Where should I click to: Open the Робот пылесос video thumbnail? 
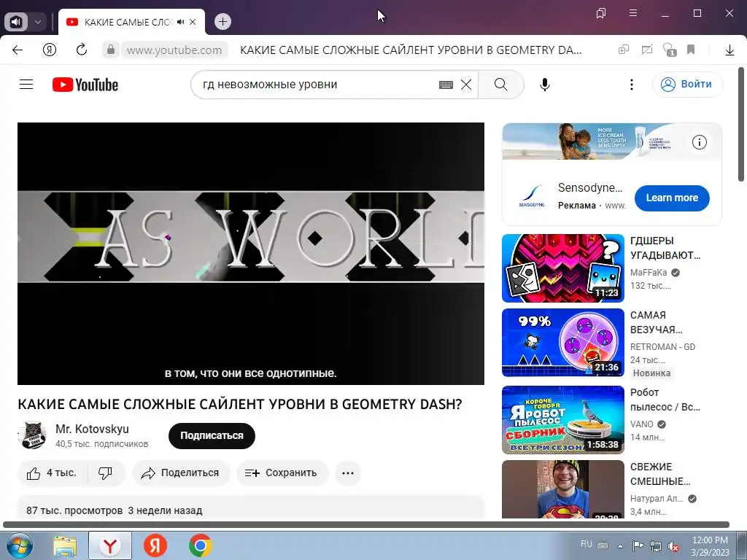(x=562, y=419)
